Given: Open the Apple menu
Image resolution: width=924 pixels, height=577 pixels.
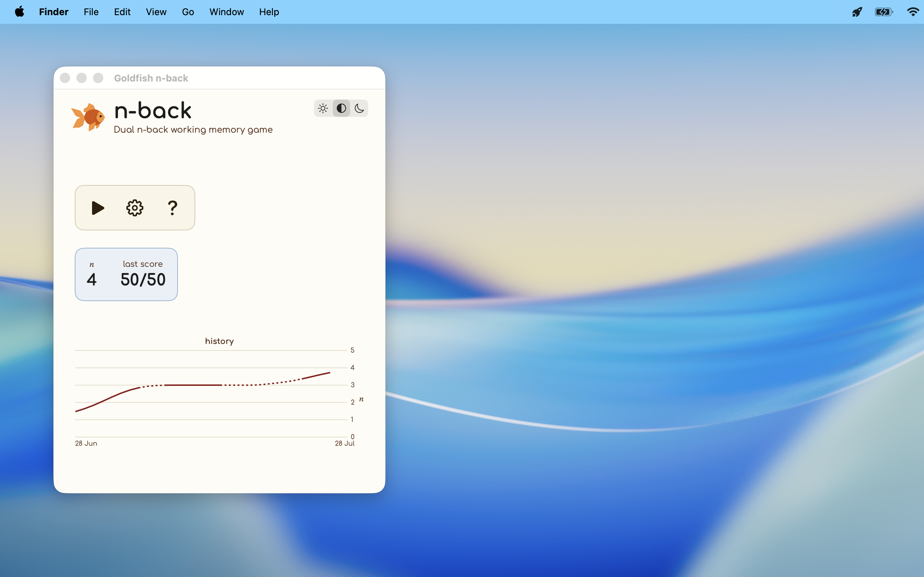Looking at the screenshot, I should pyautogui.click(x=20, y=12).
